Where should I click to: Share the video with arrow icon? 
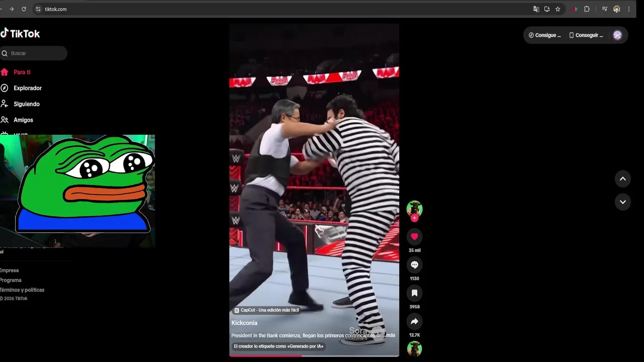415,321
